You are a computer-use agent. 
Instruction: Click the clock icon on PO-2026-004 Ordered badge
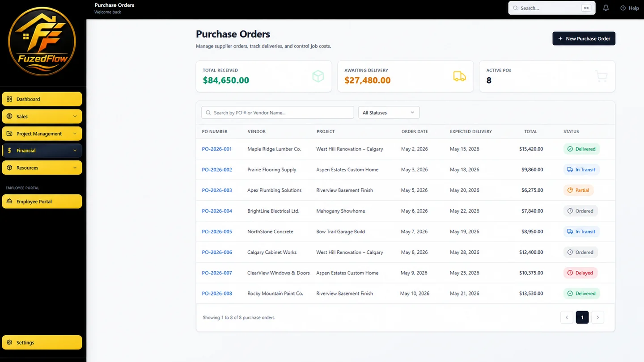[570, 211]
